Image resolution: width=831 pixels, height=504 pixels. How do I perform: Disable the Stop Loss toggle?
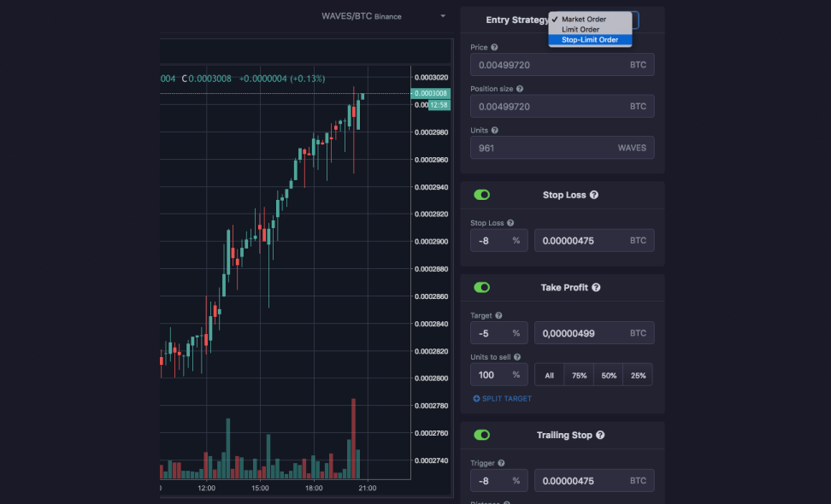tap(481, 195)
